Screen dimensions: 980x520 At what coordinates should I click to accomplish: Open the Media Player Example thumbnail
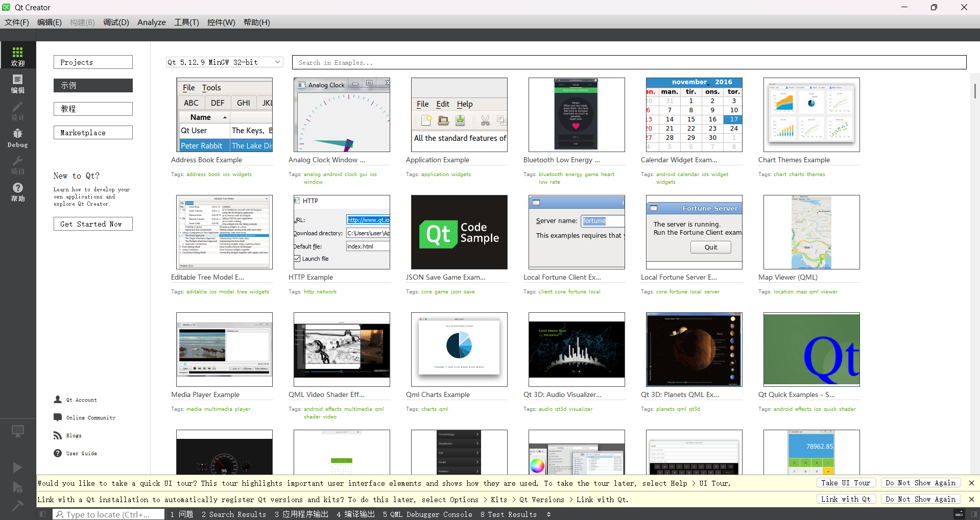224,350
